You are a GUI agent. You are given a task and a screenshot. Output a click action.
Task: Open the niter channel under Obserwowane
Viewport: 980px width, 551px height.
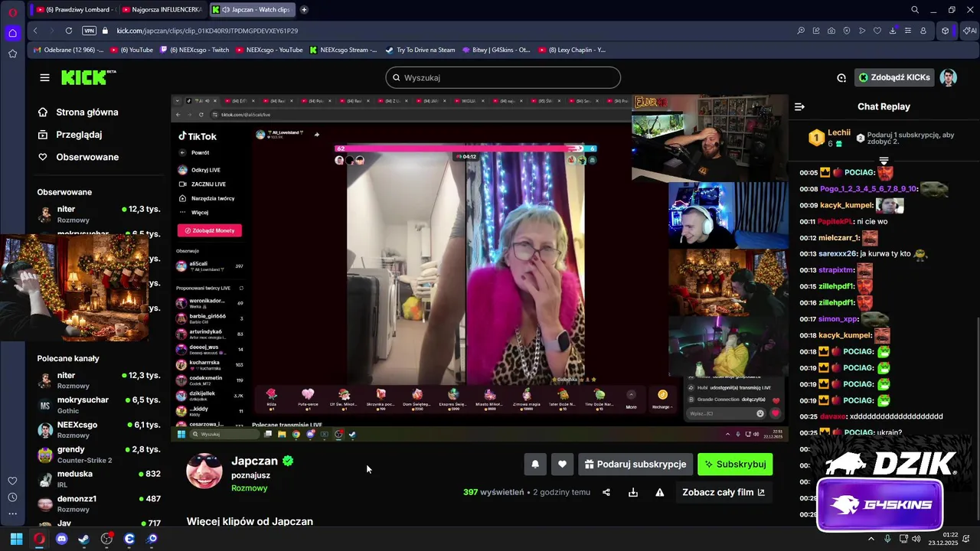[99, 214]
